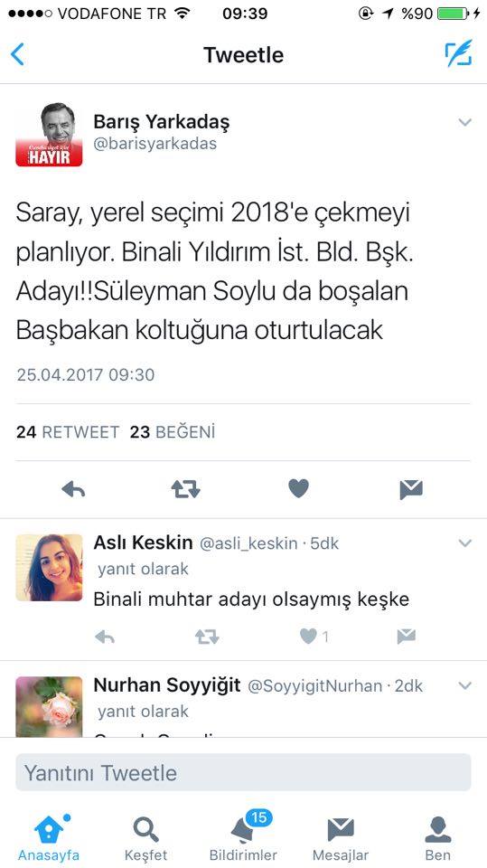Open the Bildirimler tab with 15 badge
Viewport: 487px width, 868px height.
244,837
